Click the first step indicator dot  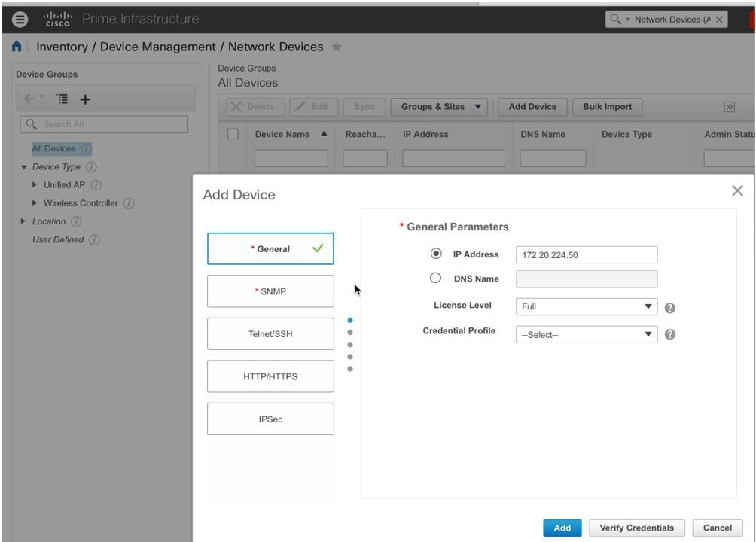point(350,320)
